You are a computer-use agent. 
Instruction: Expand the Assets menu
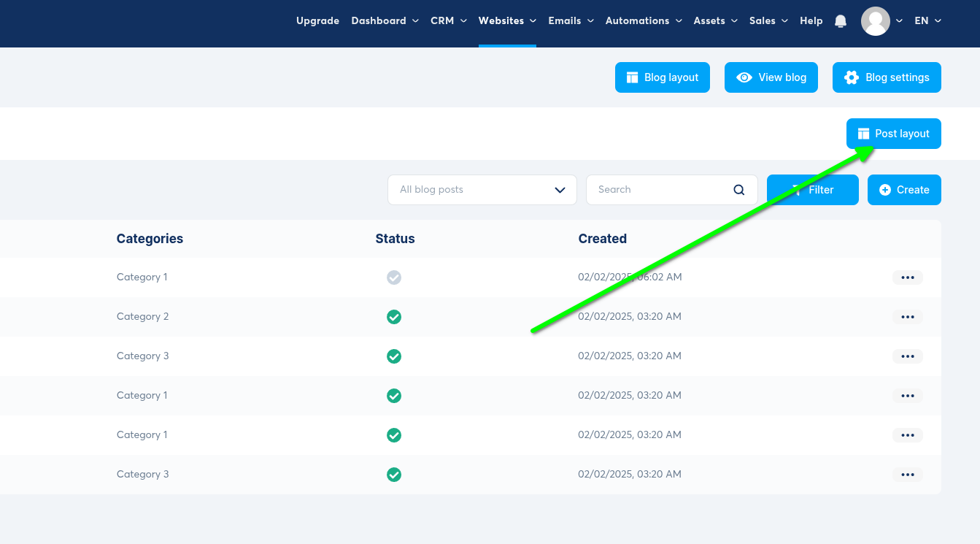coord(715,21)
